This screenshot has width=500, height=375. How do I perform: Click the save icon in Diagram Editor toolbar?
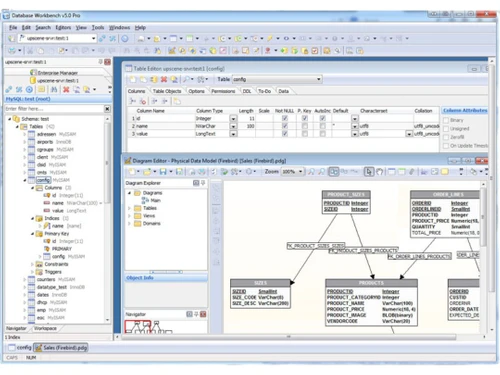(x=163, y=172)
